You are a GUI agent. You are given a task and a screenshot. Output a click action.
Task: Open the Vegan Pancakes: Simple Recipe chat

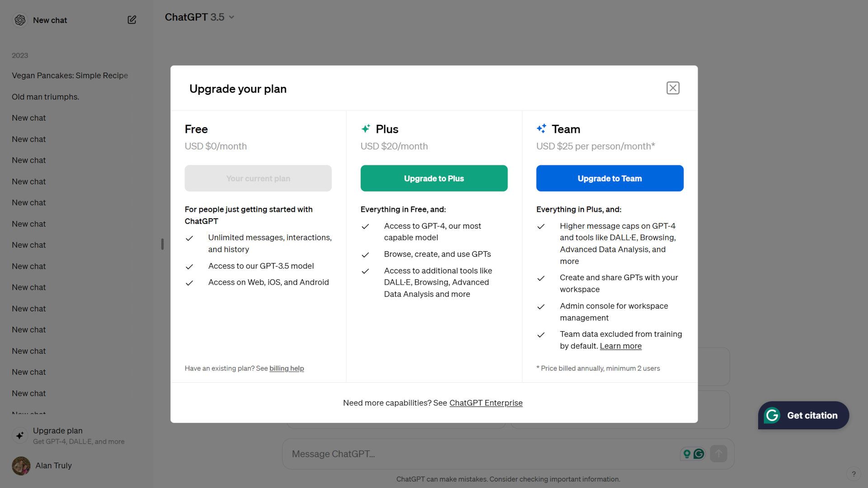pos(69,75)
